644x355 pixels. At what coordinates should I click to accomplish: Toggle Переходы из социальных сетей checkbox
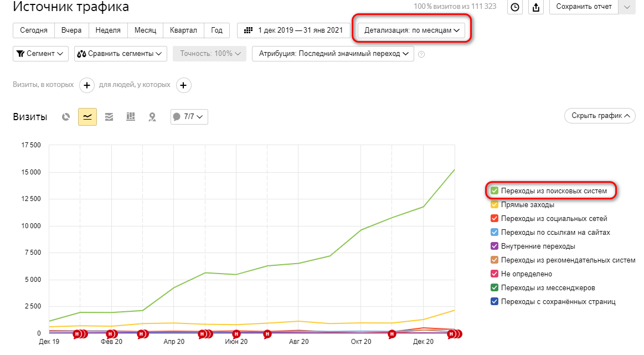(494, 219)
